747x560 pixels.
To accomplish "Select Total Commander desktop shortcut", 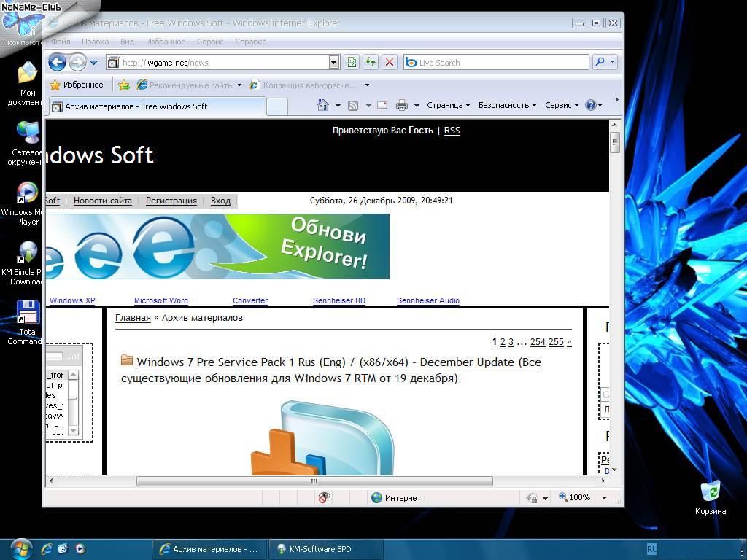I will (27, 322).
